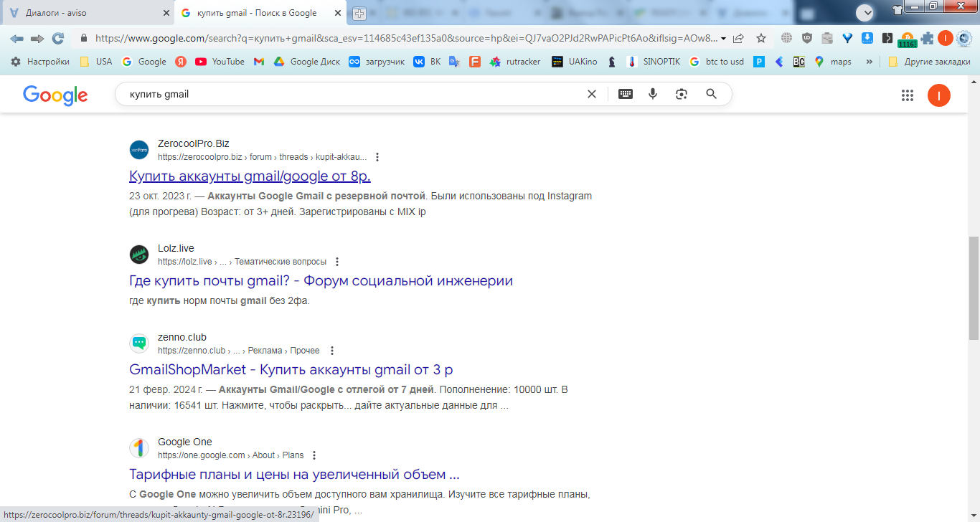
Task: Submit search with the magnifying glass icon
Action: coord(712,94)
